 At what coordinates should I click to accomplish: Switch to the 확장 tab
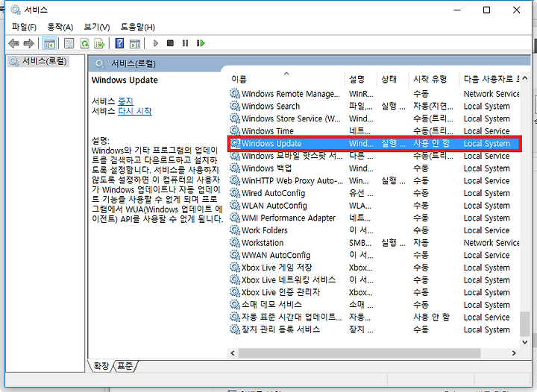point(101,366)
